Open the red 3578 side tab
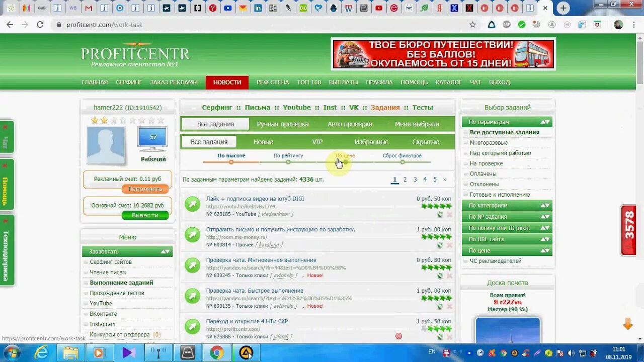 (628, 230)
